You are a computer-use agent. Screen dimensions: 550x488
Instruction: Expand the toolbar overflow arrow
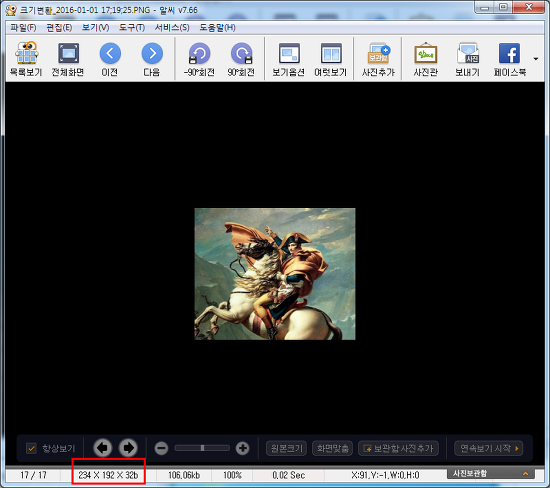tap(536, 59)
